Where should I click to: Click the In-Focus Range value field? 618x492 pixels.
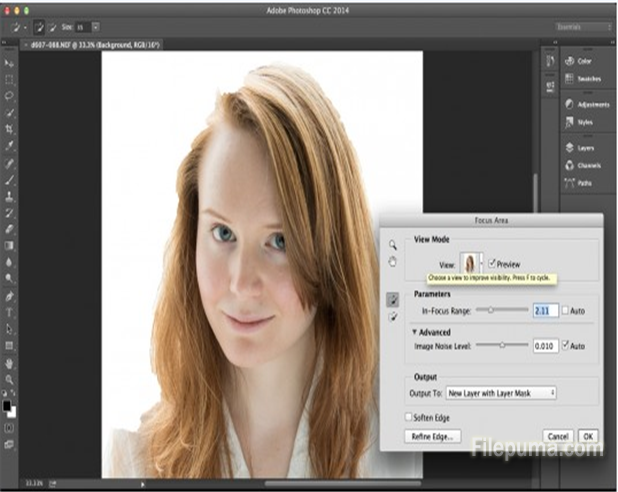point(546,311)
